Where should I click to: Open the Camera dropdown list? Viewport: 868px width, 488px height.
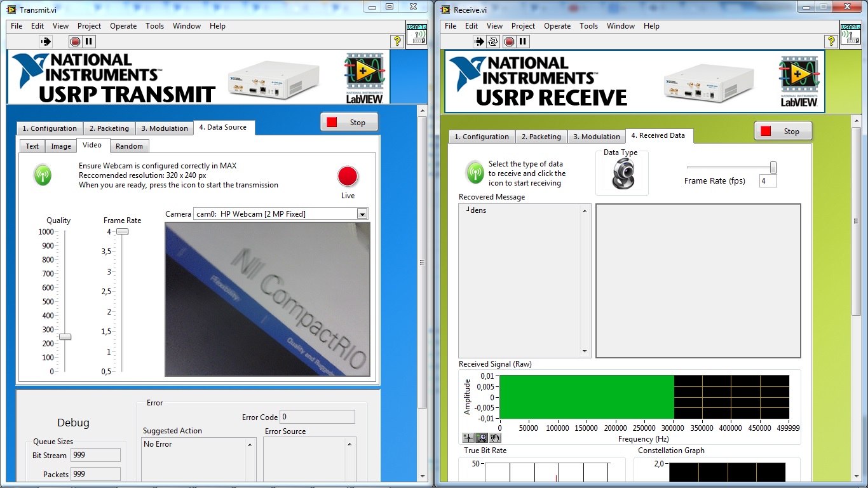[x=362, y=214]
